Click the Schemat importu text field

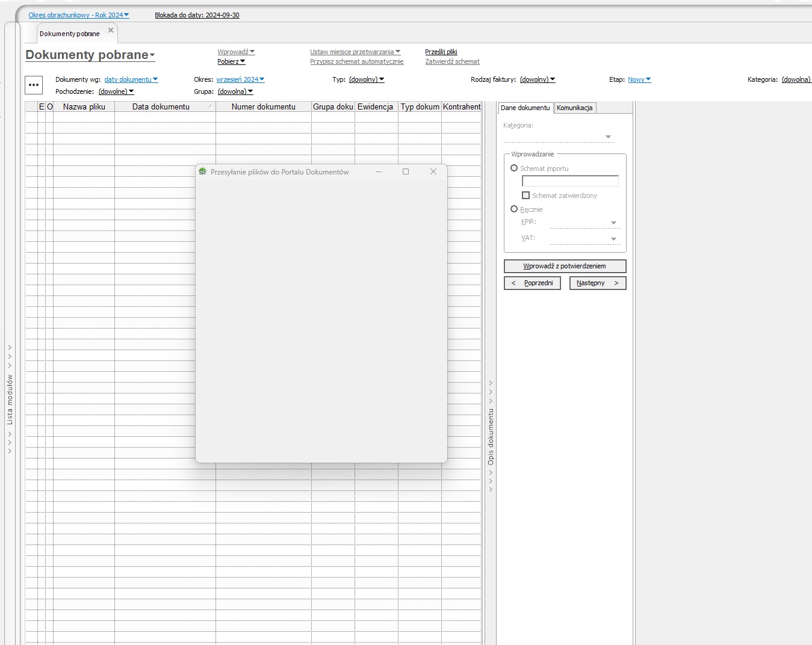[x=570, y=181]
